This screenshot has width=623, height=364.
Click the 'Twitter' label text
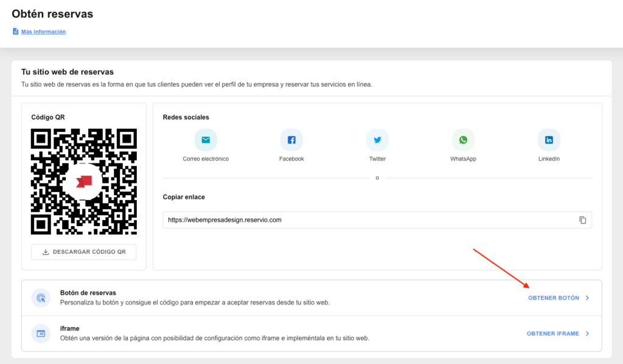point(377,159)
